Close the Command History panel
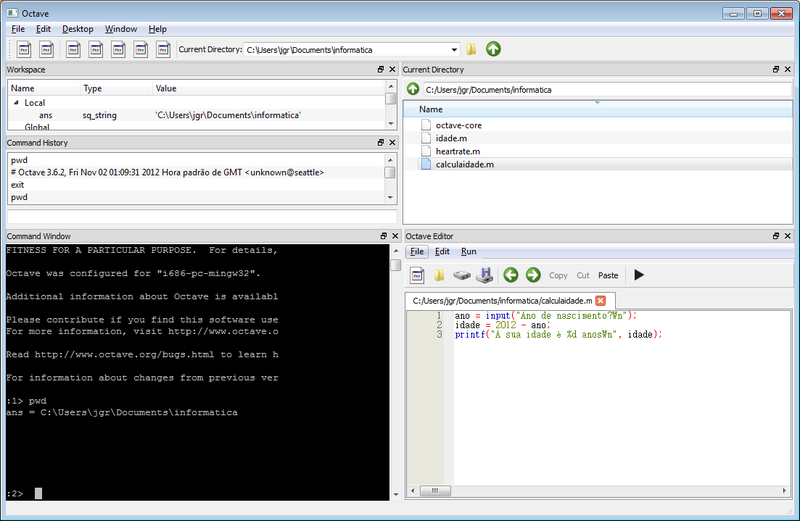Screen dimensions: 800x521 [x=392, y=142]
